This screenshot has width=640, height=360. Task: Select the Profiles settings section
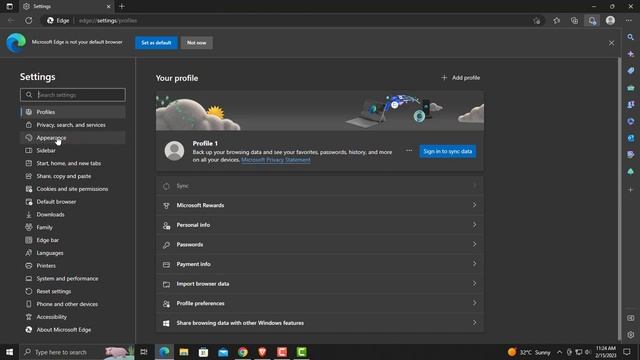(x=73, y=112)
